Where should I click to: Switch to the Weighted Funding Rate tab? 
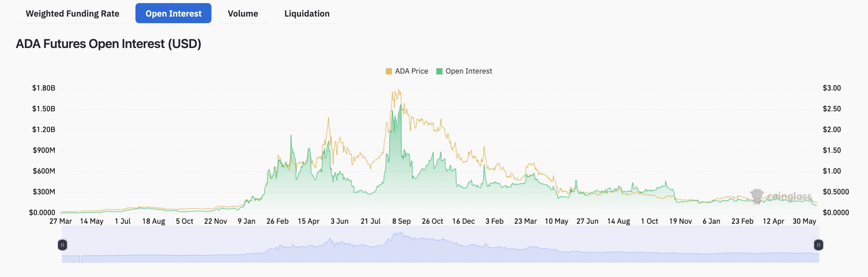click(x=72, y=13)
